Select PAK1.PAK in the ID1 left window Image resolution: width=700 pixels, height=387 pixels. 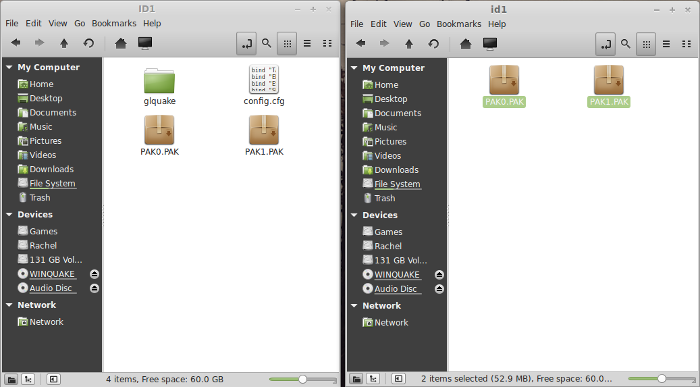click(264, 136)
